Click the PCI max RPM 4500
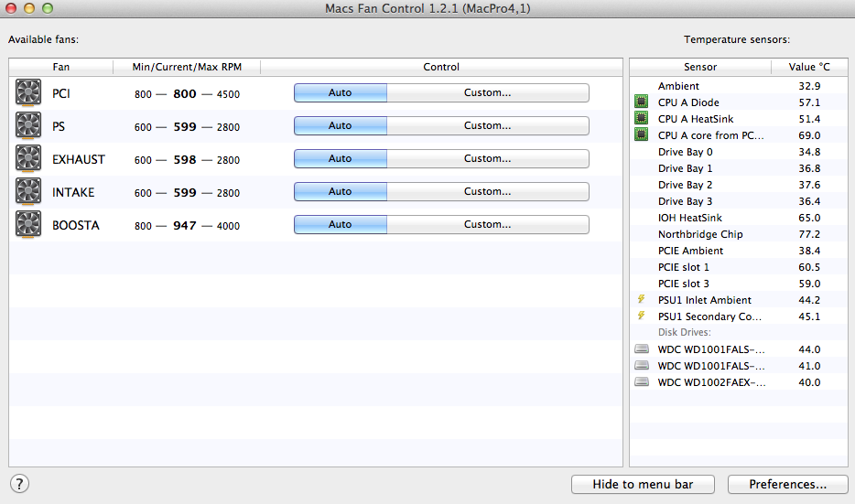Viewport: 855px width, 504px height. 228,94
